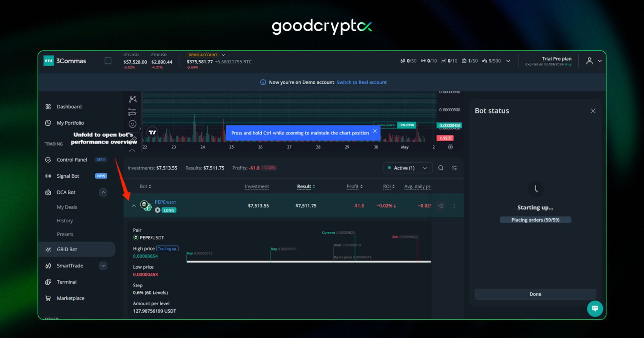Open the emoji sticker chart tool

click(132, 124)
